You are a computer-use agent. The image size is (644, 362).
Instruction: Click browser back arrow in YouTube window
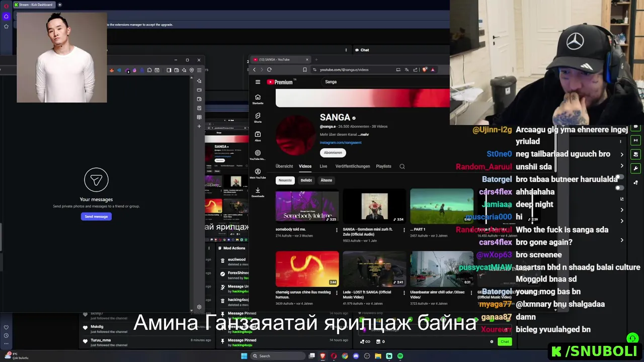pos(255,70)
